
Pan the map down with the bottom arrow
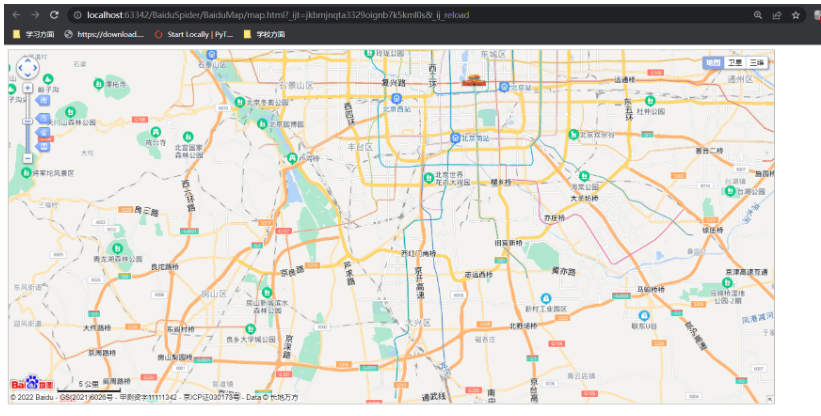(28, 75)
